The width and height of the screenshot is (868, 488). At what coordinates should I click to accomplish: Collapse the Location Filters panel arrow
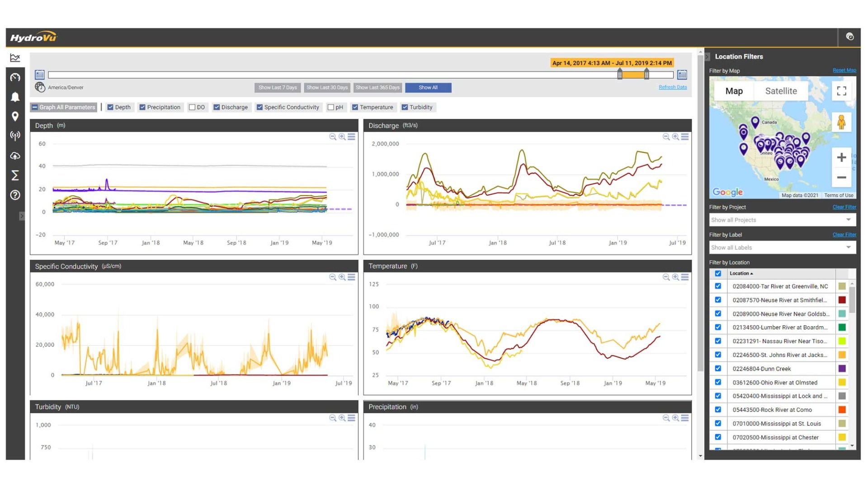point(708,56)
